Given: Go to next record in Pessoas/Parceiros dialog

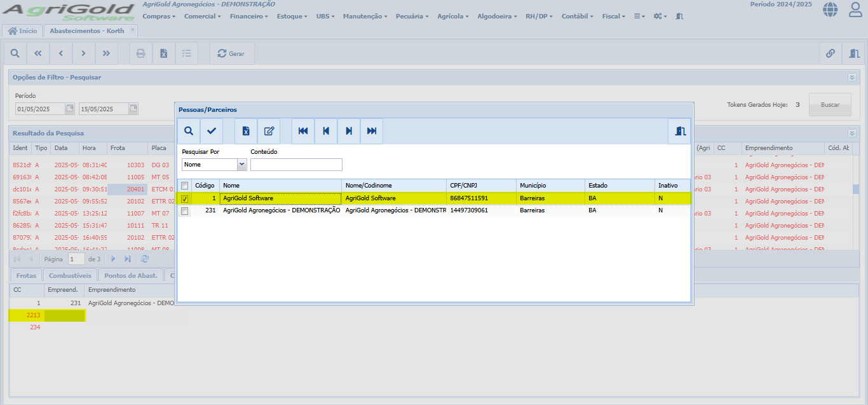Looking at the screenshot, I should click(349, 131).
